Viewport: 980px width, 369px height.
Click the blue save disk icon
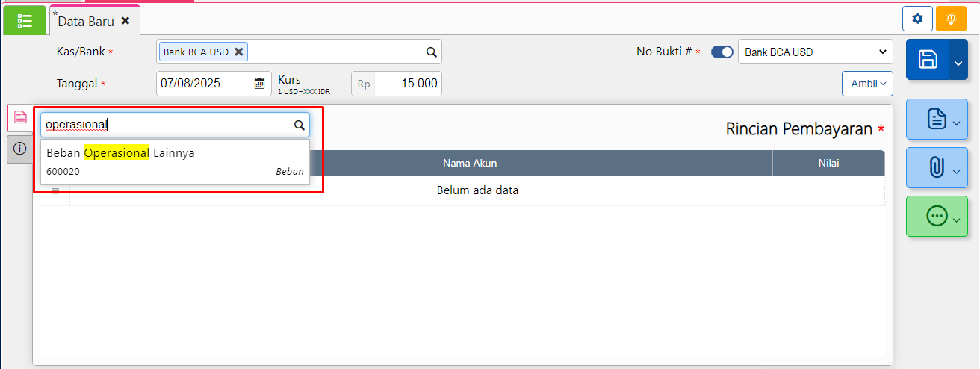(927, 60)
